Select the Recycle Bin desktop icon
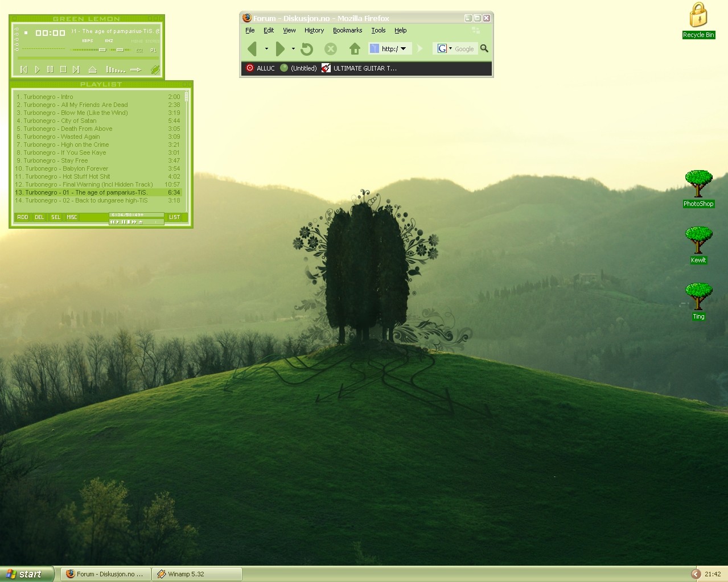 coord(698,21)
